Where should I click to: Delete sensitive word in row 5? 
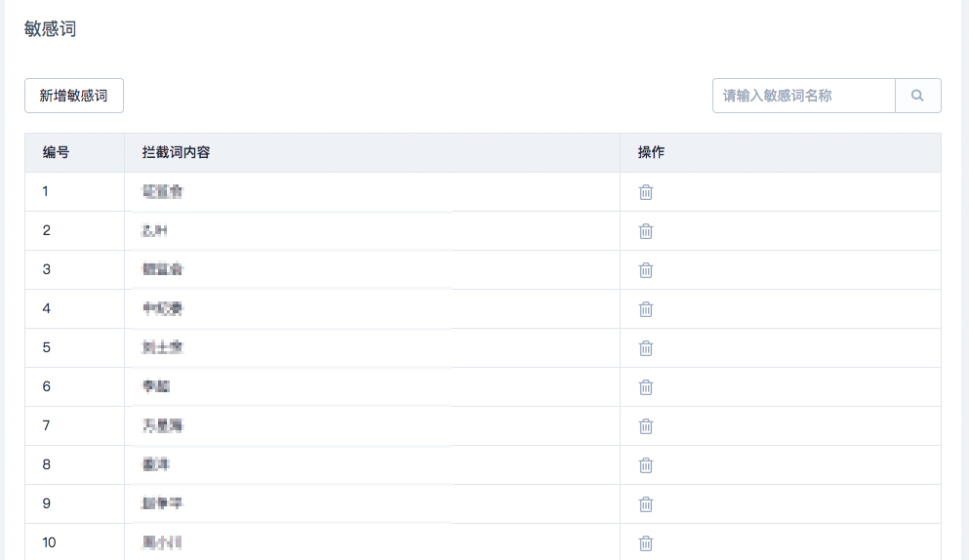pyautogui.click(x=645, y=348)
